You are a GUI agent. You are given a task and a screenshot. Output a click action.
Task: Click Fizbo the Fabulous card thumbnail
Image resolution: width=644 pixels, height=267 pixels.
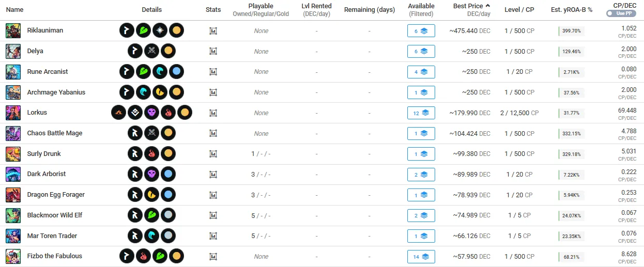tap(13, 256)
